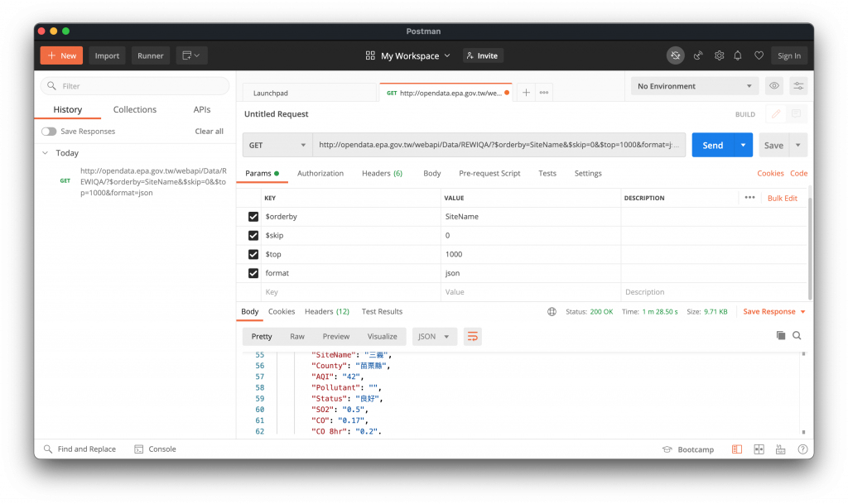Open manage environments sliders icon
This screenshot has width=848, height=504.
[798, 86]
